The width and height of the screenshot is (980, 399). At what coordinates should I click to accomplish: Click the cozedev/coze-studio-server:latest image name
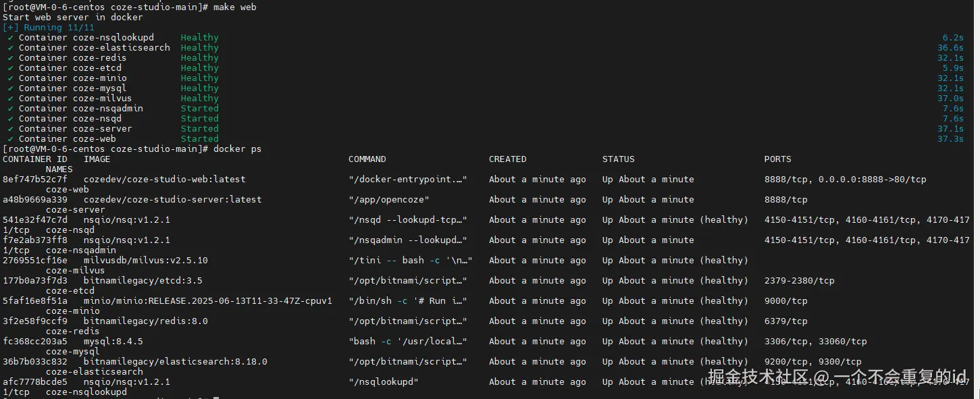point(172,200)
